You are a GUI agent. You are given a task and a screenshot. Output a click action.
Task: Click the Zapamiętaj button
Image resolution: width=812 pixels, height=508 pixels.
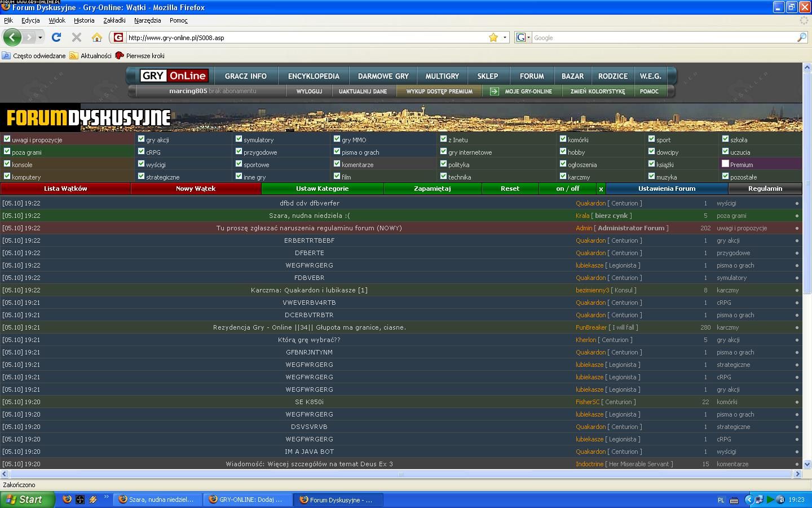[433, 189]
